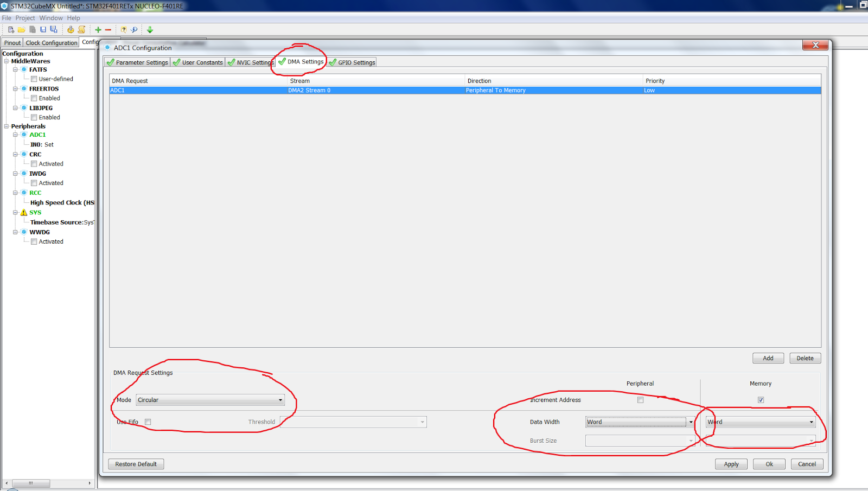868x491 pixels.
Task: Open the Peripheral Data Width dropdown
Action: coord(640,422)
